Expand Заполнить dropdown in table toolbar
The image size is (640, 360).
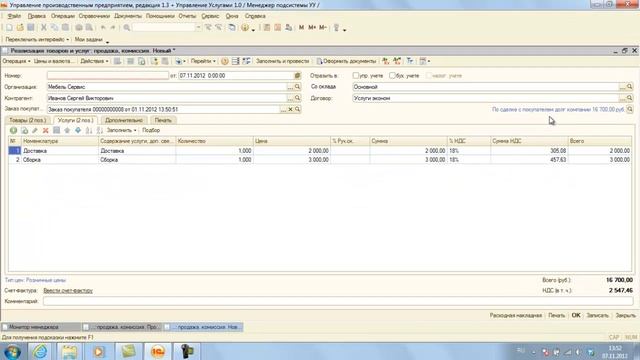pos(121,130)
